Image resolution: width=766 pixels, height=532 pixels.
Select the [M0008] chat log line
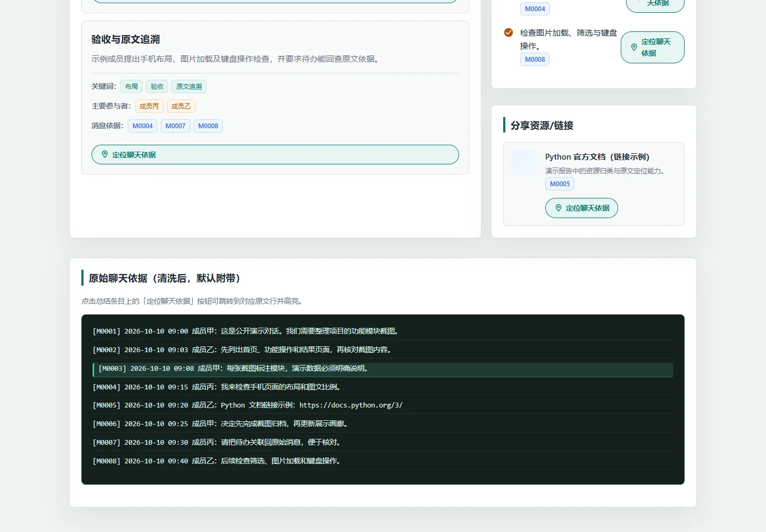(383, 461)
